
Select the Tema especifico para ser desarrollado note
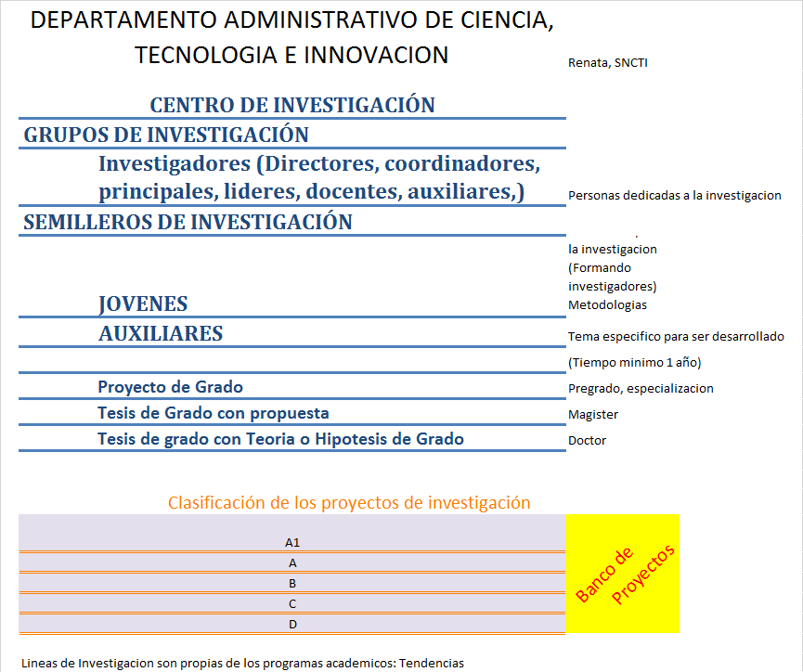pyautogui.click(x=676, y=336)
